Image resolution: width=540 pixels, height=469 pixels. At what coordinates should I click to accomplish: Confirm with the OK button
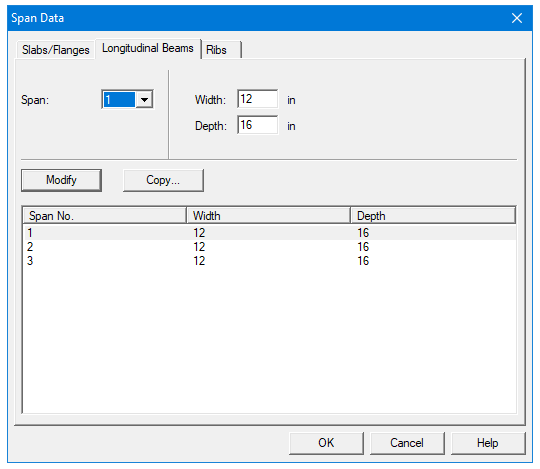(326, 443)
